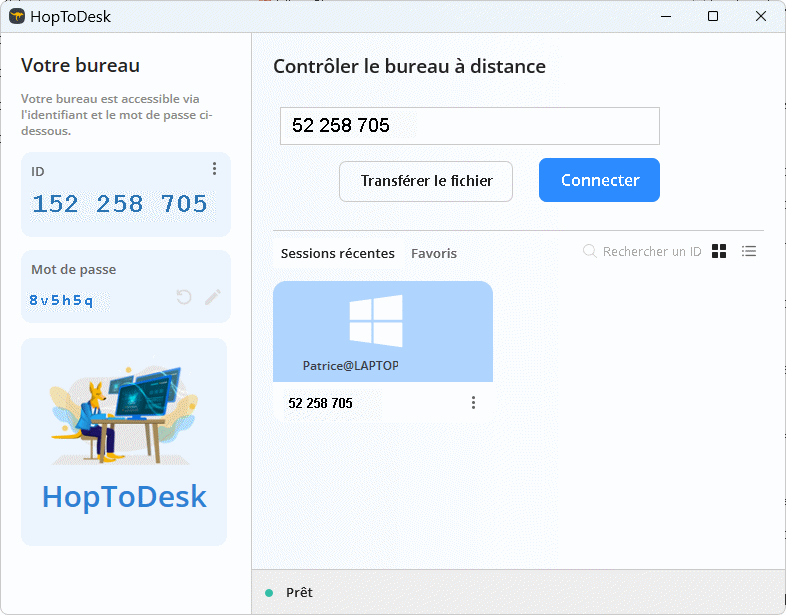Image resolution: width=786 pixels, height=615 pixels.
Task: Click the search magnifier icon
Action: point(590,252)
